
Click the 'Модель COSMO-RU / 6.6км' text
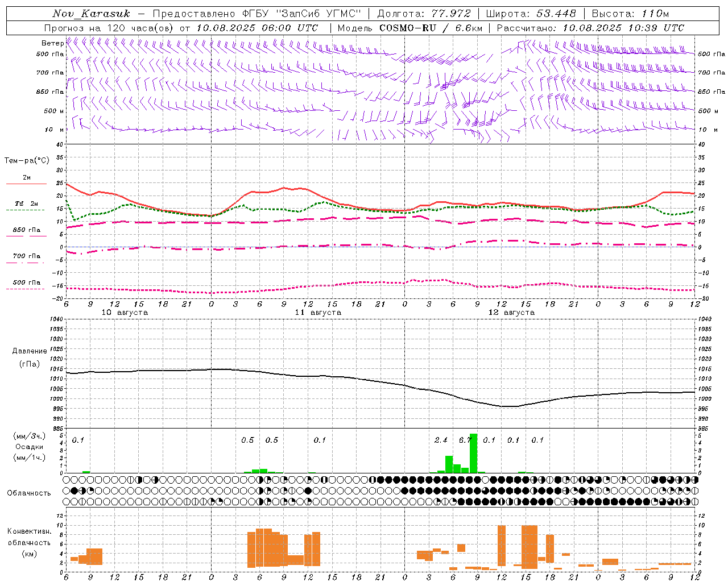pyautogui.click(x=409, y=28)
